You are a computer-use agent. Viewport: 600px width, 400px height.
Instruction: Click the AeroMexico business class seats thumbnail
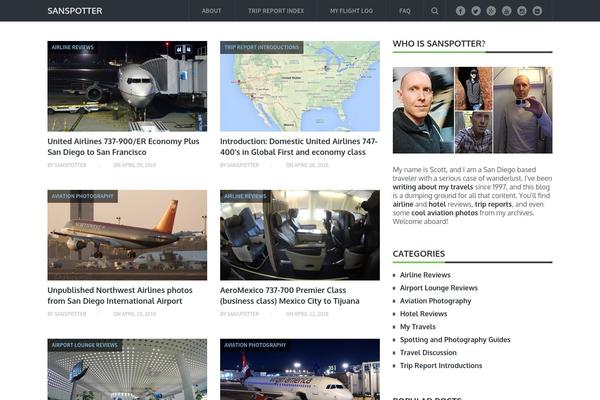click(300, 235)
